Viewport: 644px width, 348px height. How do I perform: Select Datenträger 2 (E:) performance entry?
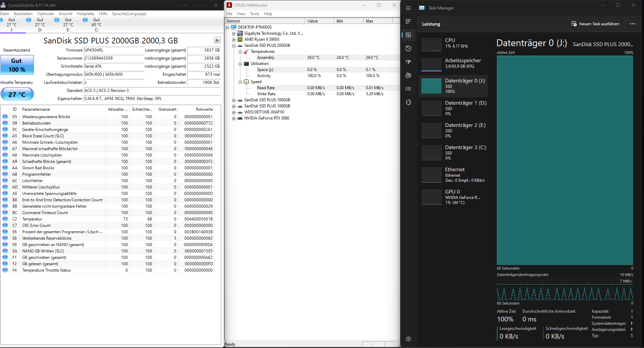[x=453, y=130]
